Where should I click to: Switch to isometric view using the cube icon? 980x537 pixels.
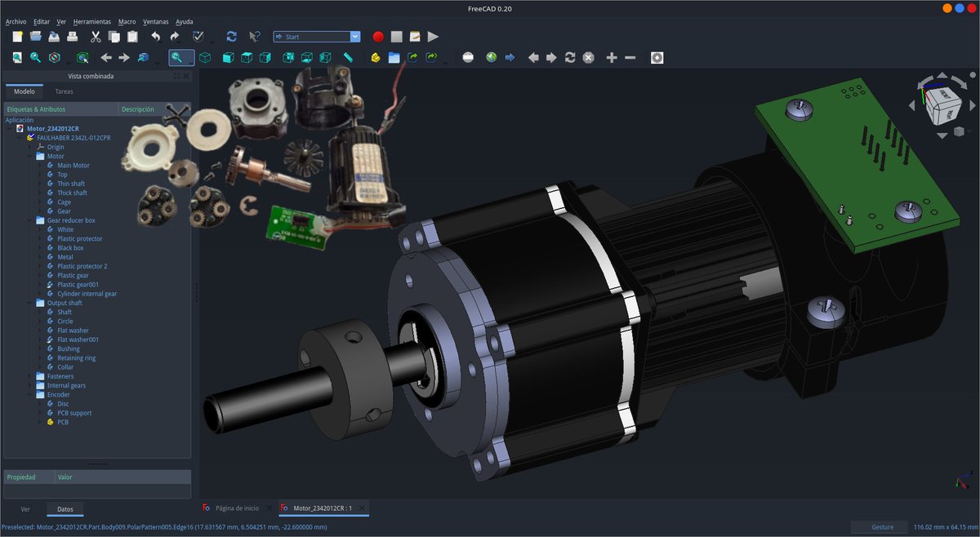tap(205, 57)
